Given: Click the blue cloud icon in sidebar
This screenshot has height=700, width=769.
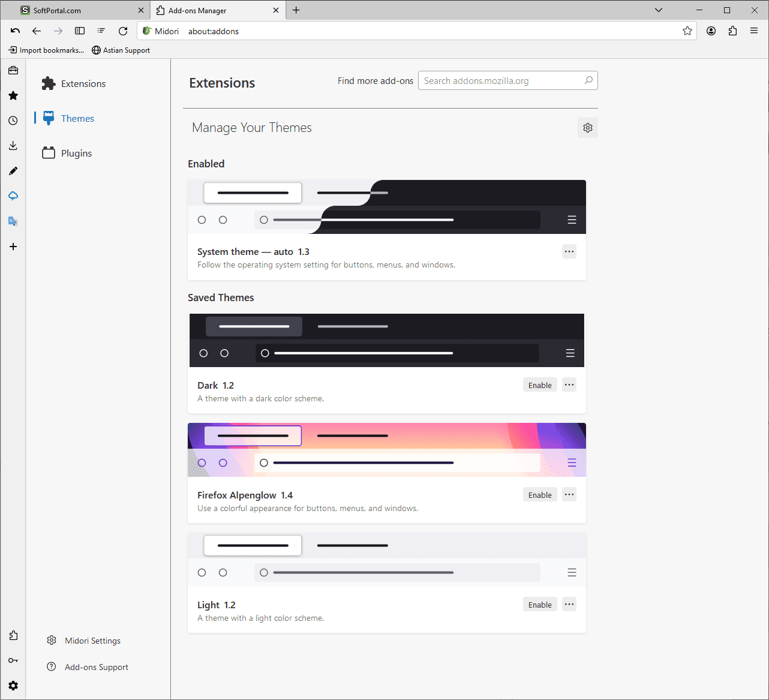Looking at the screenshot, I should [13, 196].
